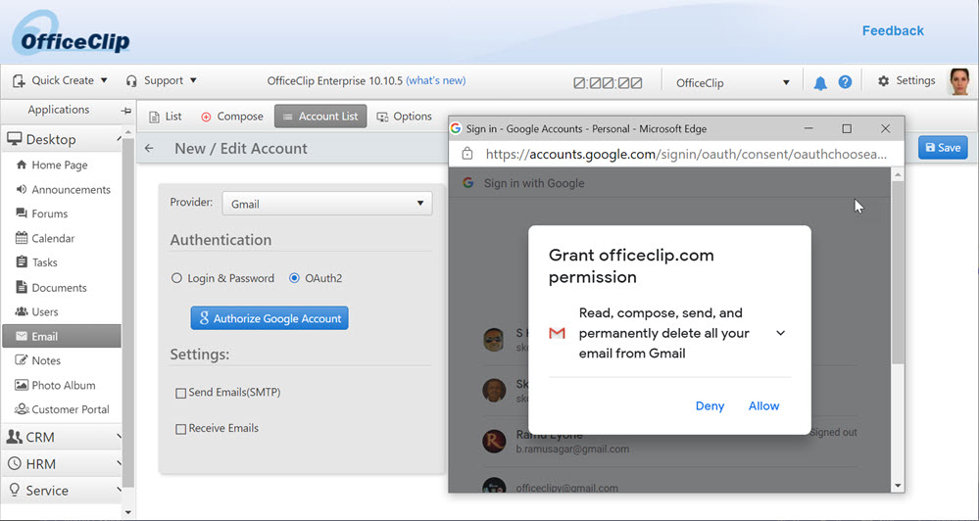Open Documents in the sidebar

(x=51, y=287)
